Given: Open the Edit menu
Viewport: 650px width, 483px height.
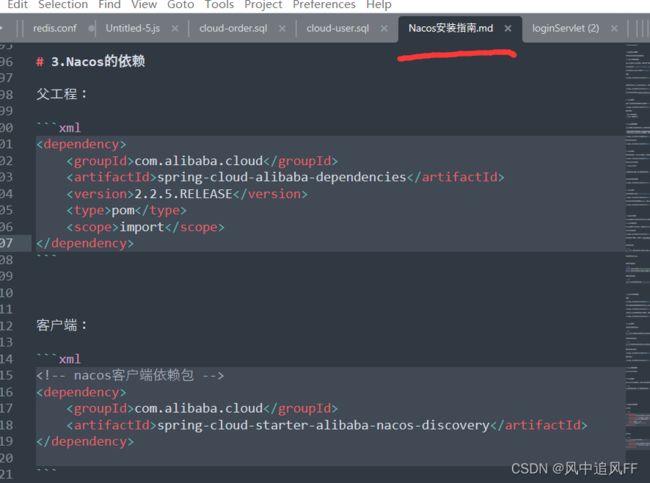Looking at the screenshot, I should point(17,5).
